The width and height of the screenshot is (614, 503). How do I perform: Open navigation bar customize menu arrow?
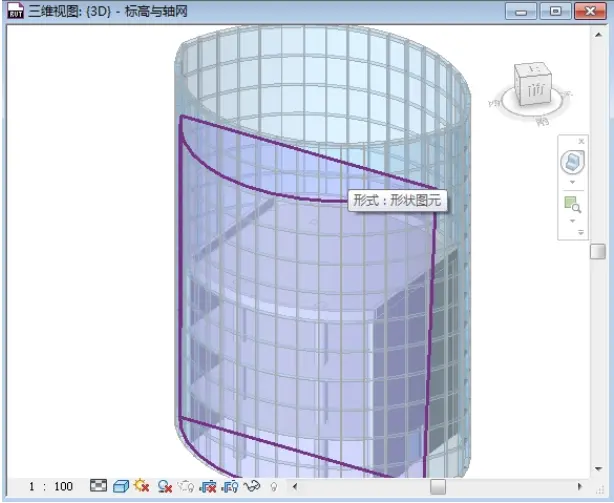581,233
